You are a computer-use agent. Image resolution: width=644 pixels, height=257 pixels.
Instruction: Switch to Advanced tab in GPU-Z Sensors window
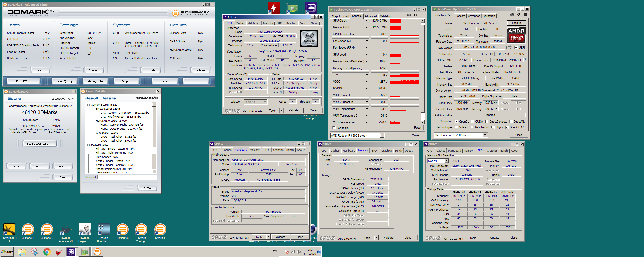click(371, 16)
